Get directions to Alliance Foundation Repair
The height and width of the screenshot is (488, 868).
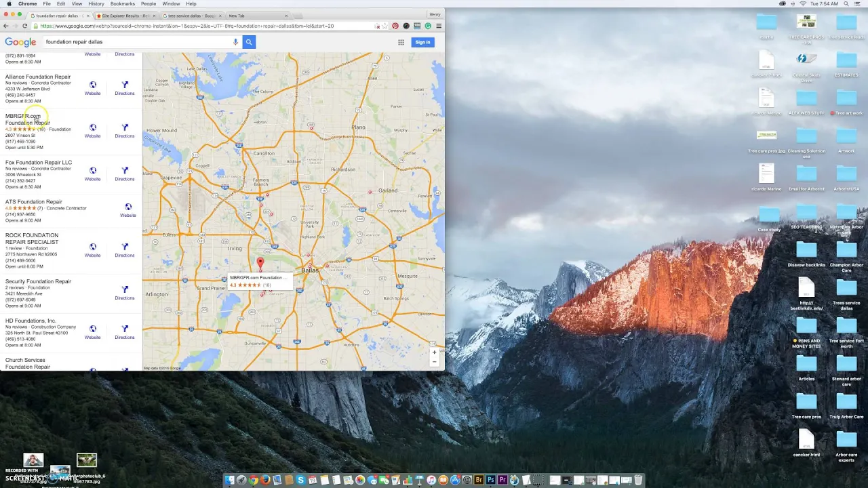click(125, 88)
